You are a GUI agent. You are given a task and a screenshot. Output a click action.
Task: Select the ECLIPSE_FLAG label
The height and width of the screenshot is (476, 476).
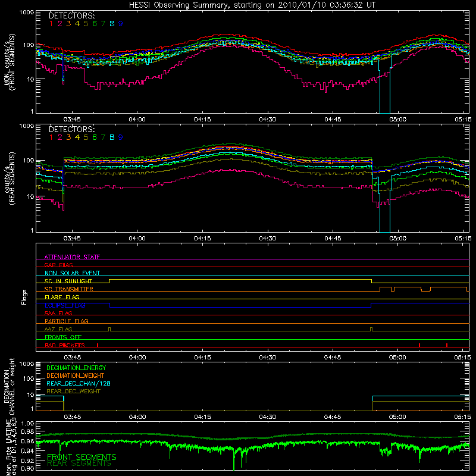click(x=65, y=305)
